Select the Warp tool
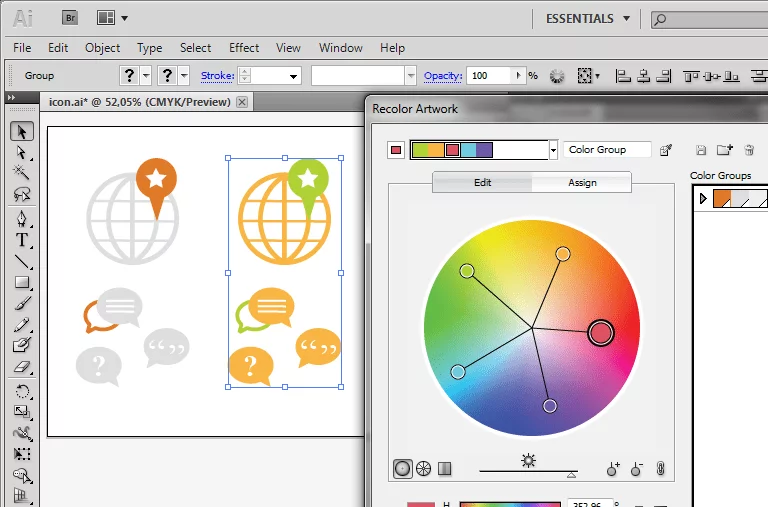 point(22,433)
